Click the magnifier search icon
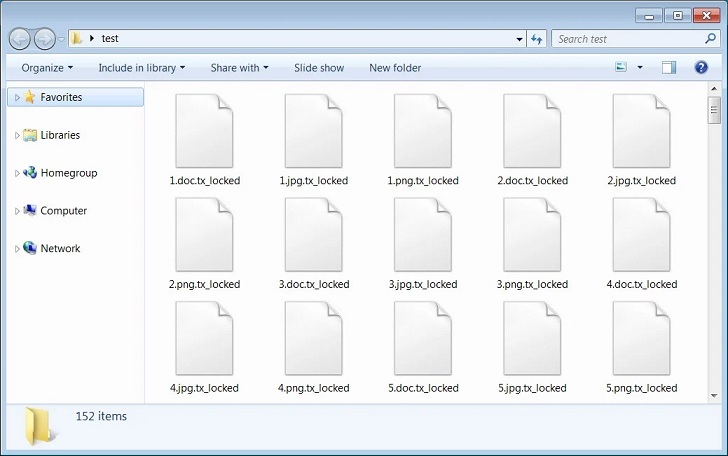The image size is (728, 456). [x=710, y=39]
